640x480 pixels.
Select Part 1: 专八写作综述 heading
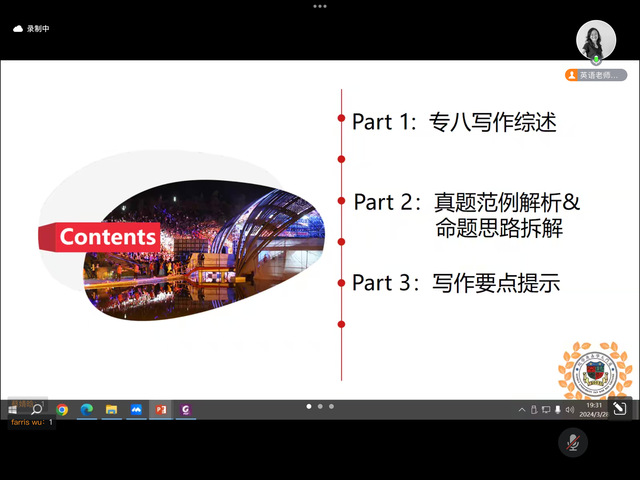(x=454, y=122)
